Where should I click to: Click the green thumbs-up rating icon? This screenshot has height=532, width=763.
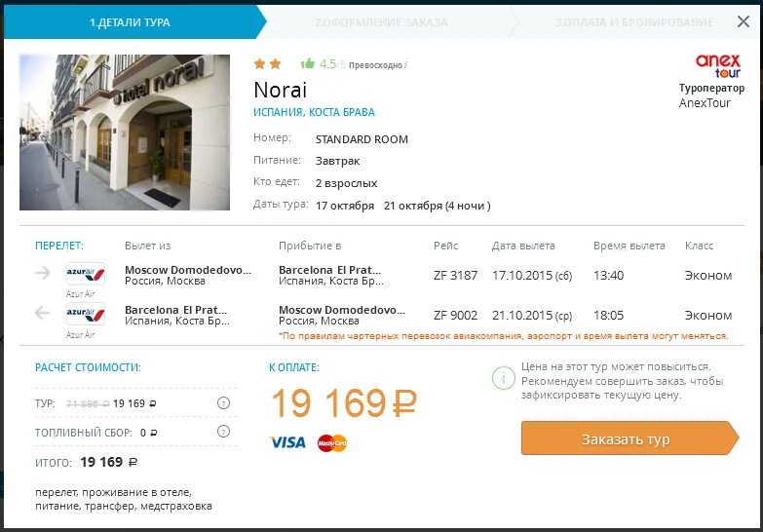pos(308,64)
